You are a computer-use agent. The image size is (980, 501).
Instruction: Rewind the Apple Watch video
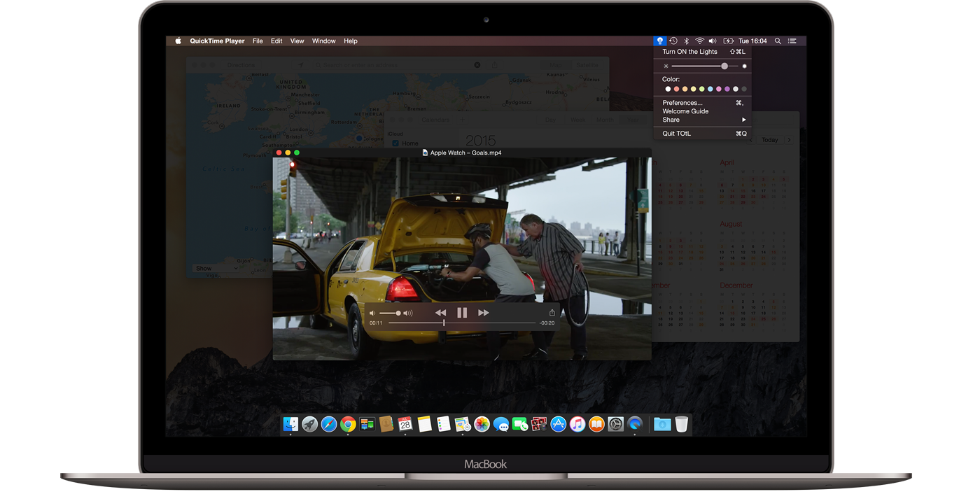click(x=440, y=313)
